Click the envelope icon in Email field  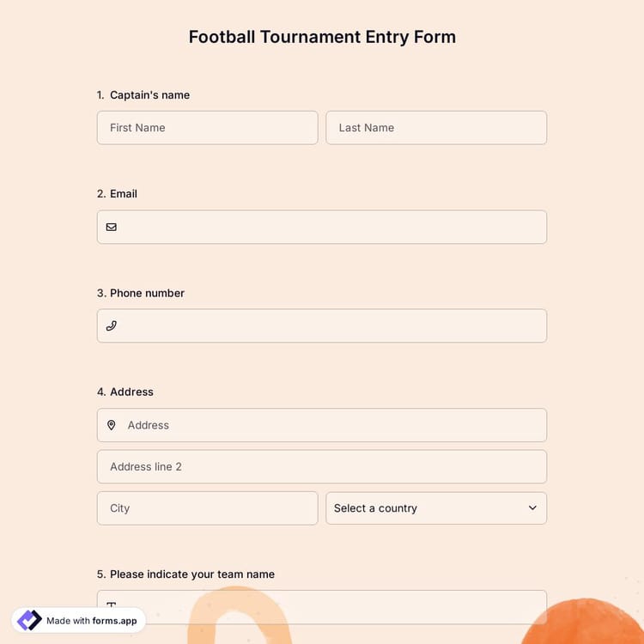(111, 228)
